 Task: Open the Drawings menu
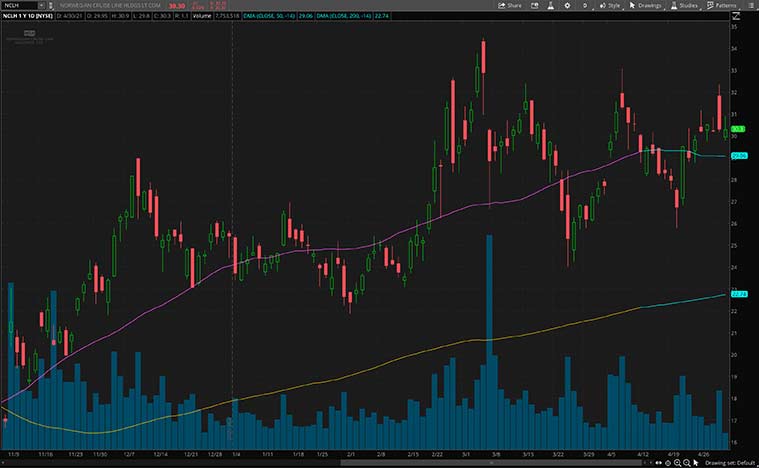646,5
